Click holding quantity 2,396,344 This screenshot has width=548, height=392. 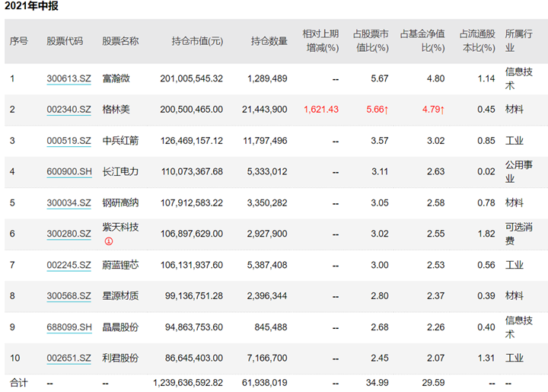[x=267, y=296]
